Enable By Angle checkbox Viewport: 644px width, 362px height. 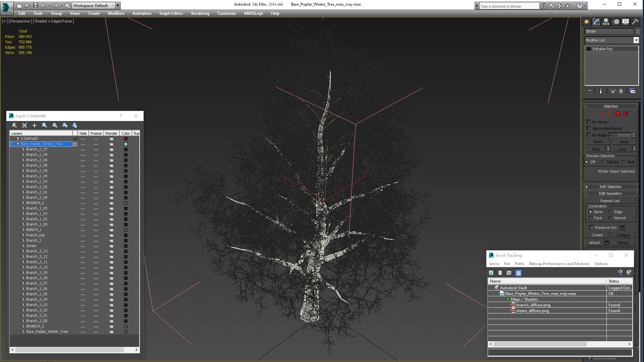coord(589,135)
